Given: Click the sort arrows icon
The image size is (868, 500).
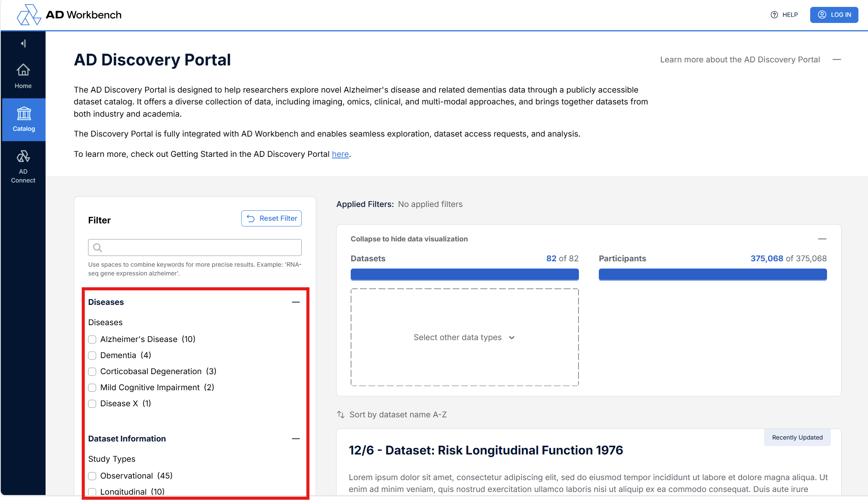Looking at the screenshot, I should (x=341, y=415).
